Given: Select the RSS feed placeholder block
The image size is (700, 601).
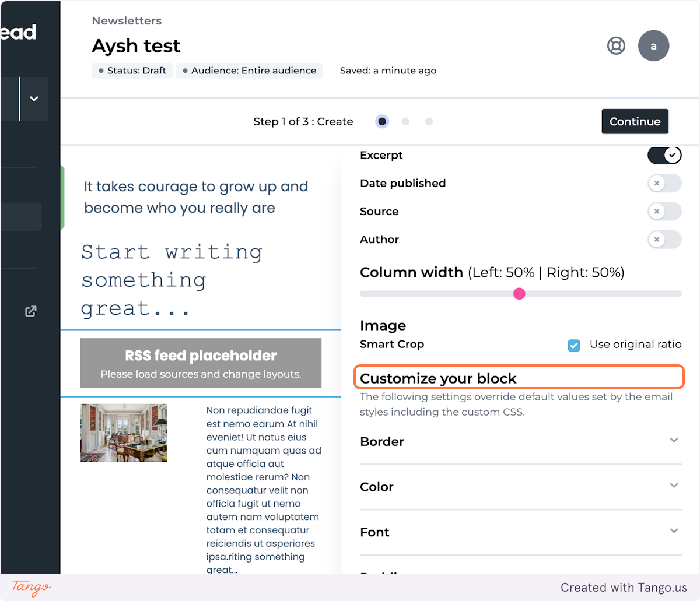Looking at the screenshot, I should click(201, 363).
